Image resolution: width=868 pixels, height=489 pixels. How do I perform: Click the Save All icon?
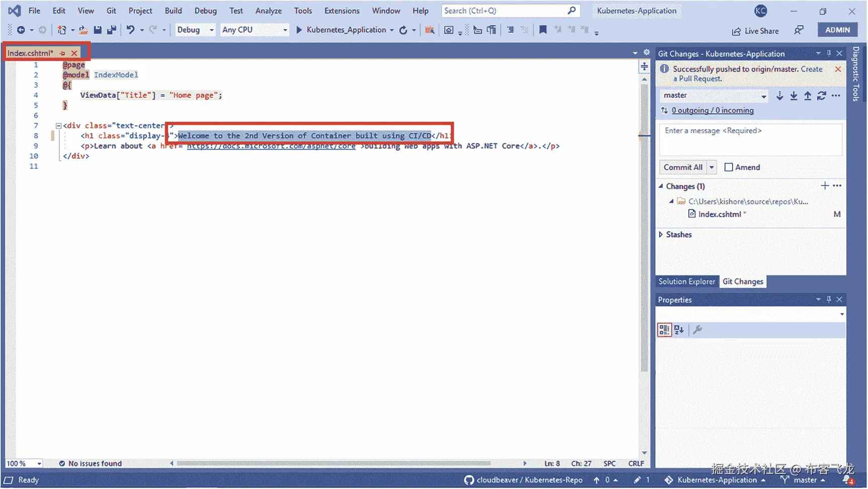point(111,30)
